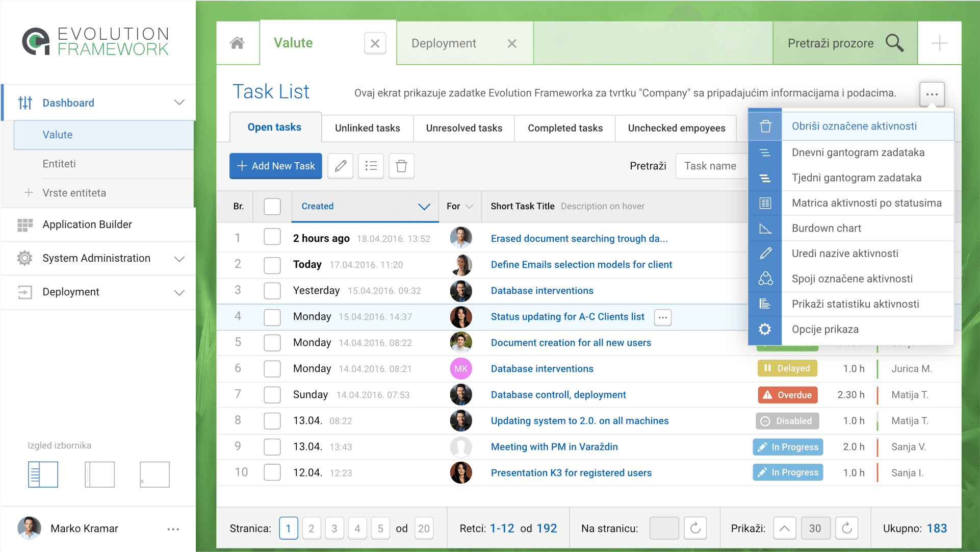Choose Burdown chart from the menu

tap(826, 228)
